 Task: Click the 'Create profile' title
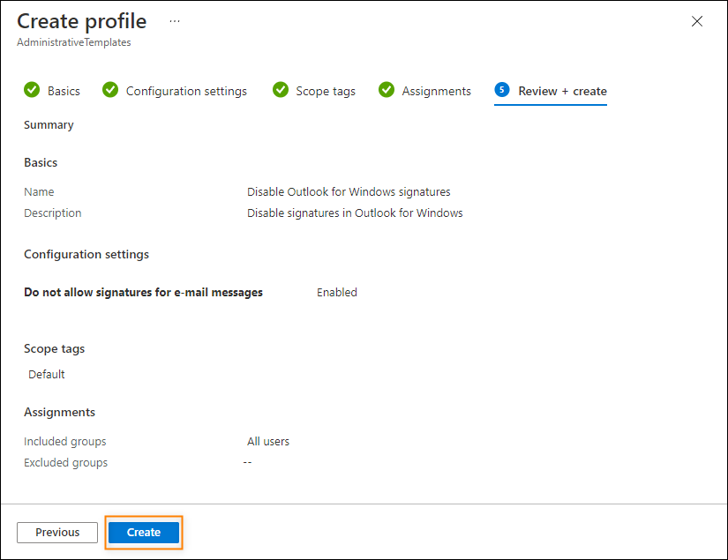82,21
